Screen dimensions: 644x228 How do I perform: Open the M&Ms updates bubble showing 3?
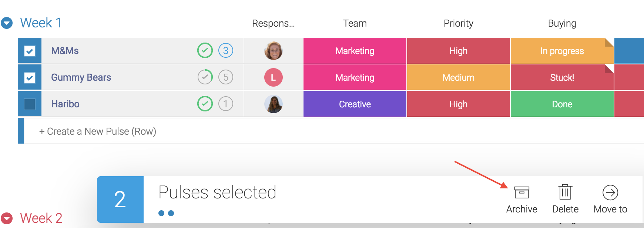pyautogui.click(x=226, y=50)
